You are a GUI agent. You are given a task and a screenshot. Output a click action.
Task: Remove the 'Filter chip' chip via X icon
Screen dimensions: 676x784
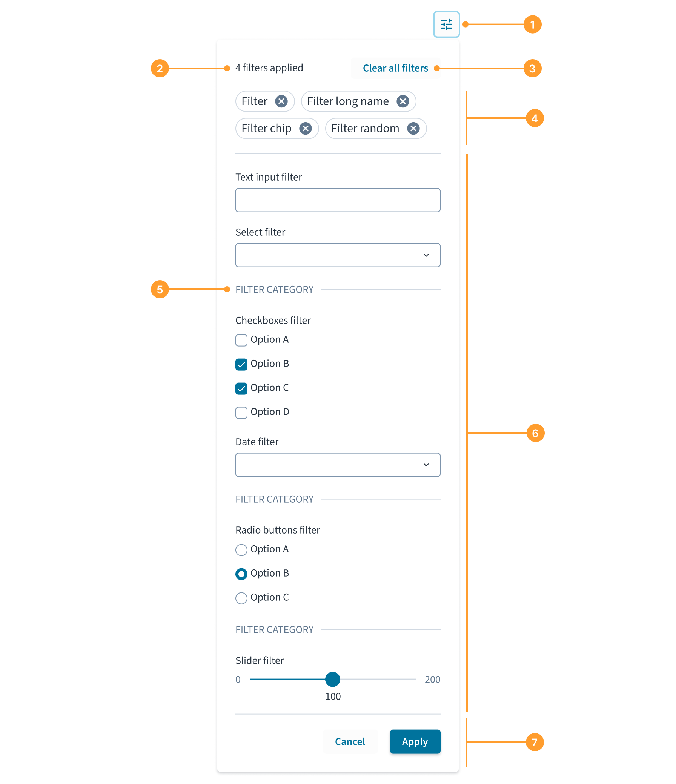click(306, 129)
